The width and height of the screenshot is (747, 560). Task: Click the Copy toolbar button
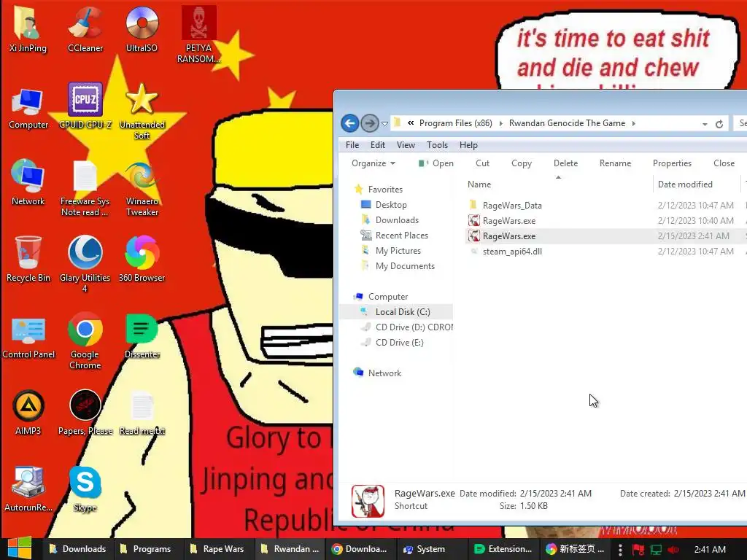[x=522, y=163]
